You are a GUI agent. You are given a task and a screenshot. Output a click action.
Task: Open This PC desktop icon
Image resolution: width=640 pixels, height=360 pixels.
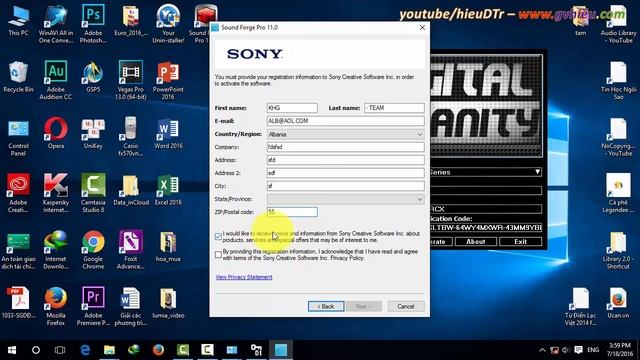point(18,21)
